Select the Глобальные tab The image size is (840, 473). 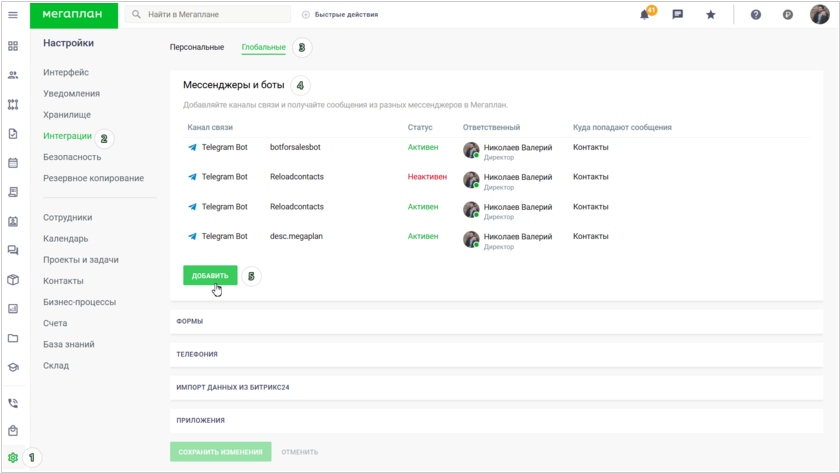(263, 47)
